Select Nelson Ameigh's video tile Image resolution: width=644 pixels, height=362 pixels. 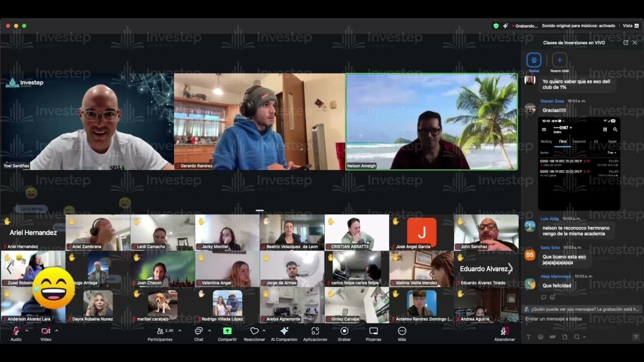(432, 122)
